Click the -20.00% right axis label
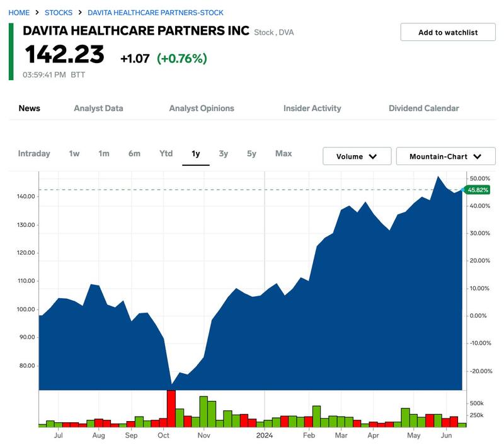Image resolution: width=504 pixels, height=445 pixels. pos(481,371)
